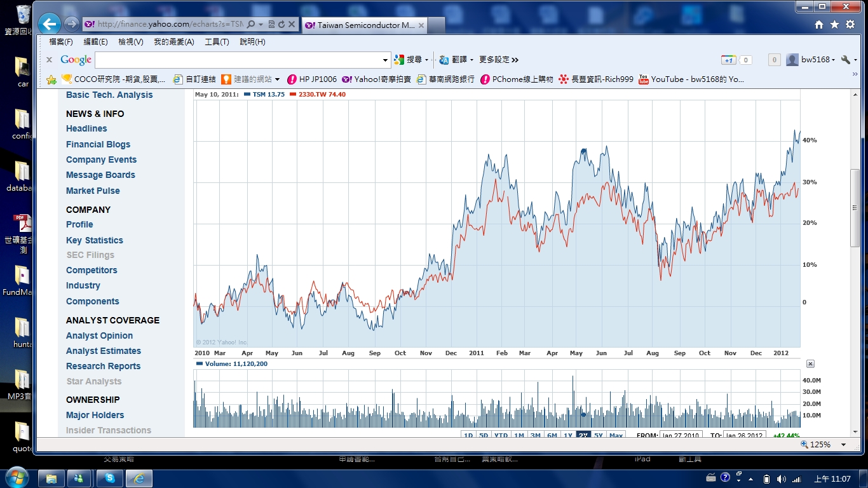Open the 建議的網站 dropdown arrow
This screenshot has height=488, width=868.
click(277, 79)
